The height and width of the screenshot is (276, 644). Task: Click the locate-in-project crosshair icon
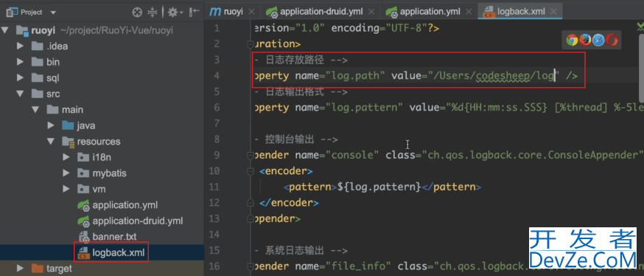click(x=137, y=13)
